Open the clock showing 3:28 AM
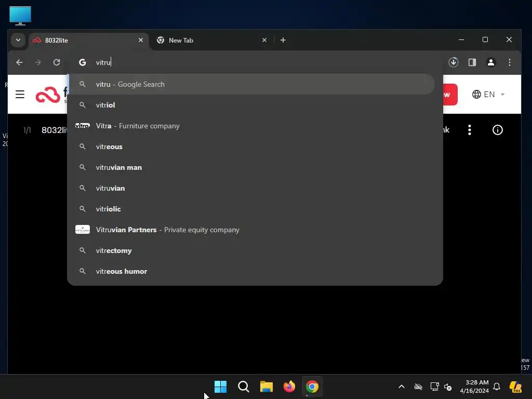The image size is (532, 399). point(474,387)
